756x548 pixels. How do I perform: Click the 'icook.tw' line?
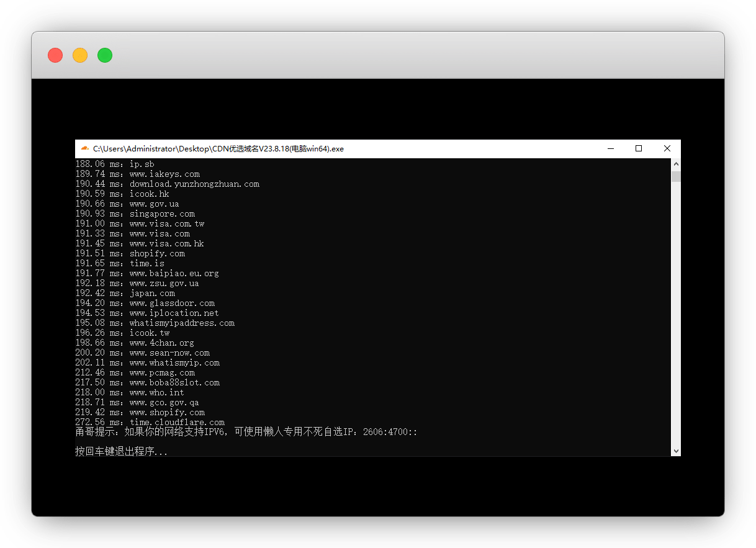pos(122,333)
